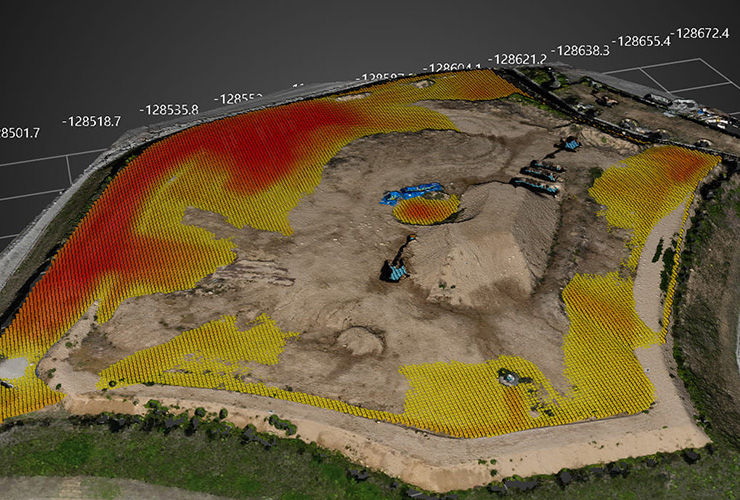
Task: Select the small round dirt pile at lower center
Action: point(359,340)
